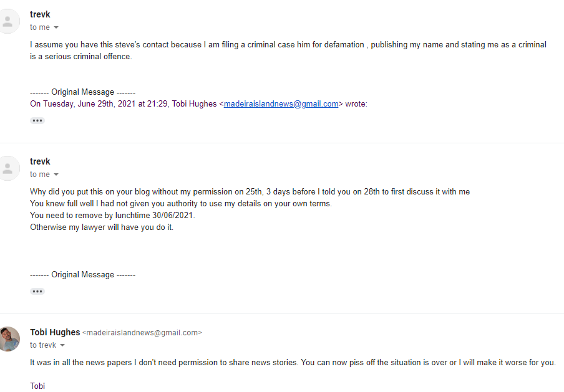Click the grey email address beside Tobi Hughes
Screen dimensions: 564x392
coord(142,333)
